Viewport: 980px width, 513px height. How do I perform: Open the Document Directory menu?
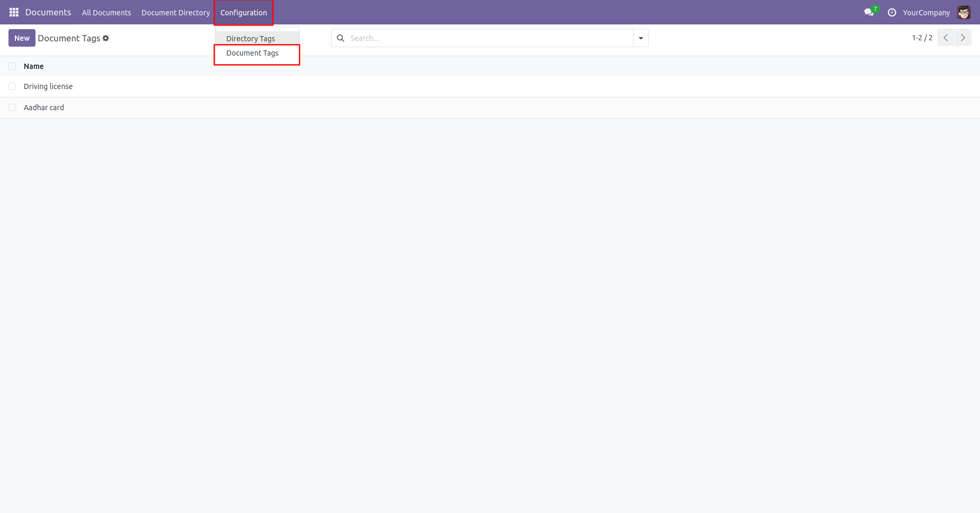click(x=176, y=13)
